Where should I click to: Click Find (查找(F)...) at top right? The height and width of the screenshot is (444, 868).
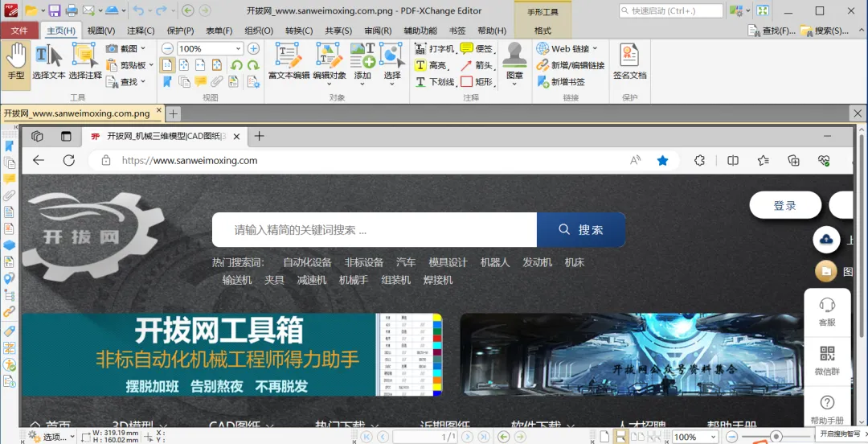pos(772,31)
